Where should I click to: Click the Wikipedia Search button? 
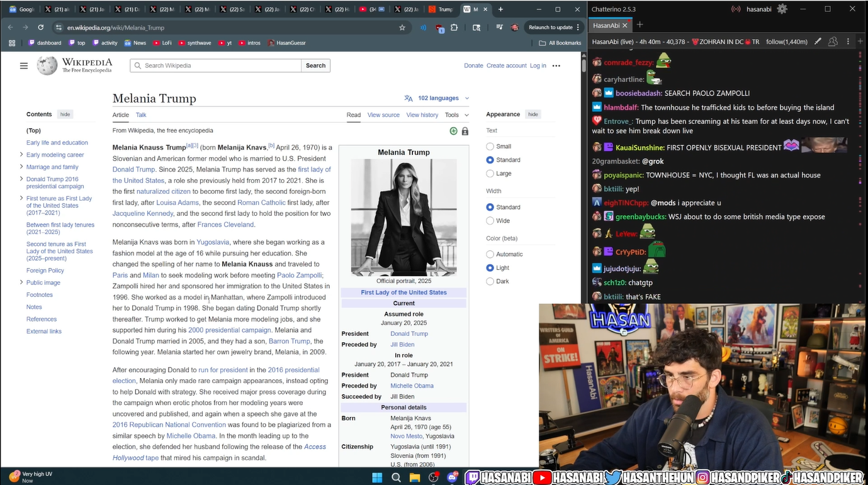(x=316, y=65)
